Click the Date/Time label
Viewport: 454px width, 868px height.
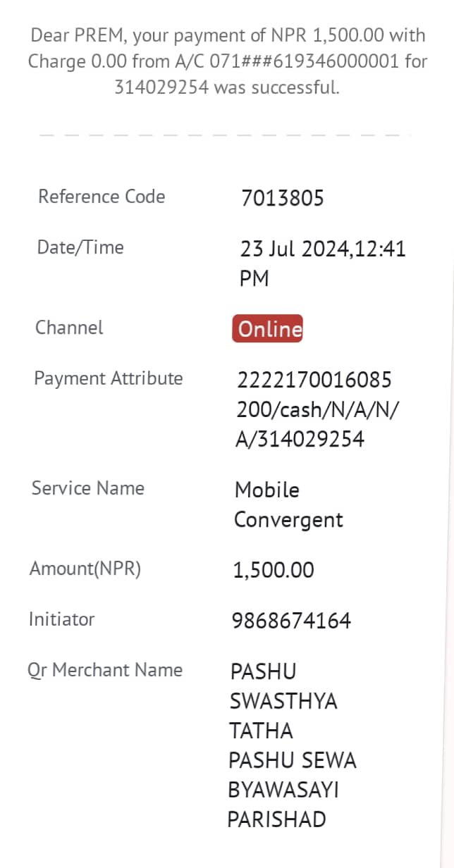(80, 247)
